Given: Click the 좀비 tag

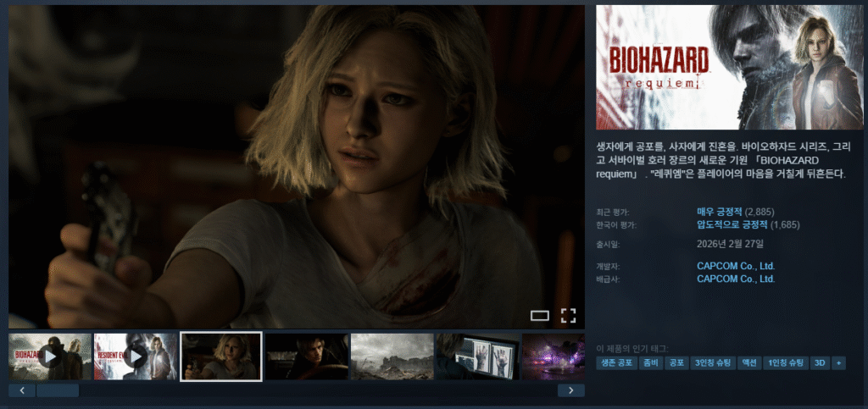Looking at the screenshot, I should tap(650, 363).
